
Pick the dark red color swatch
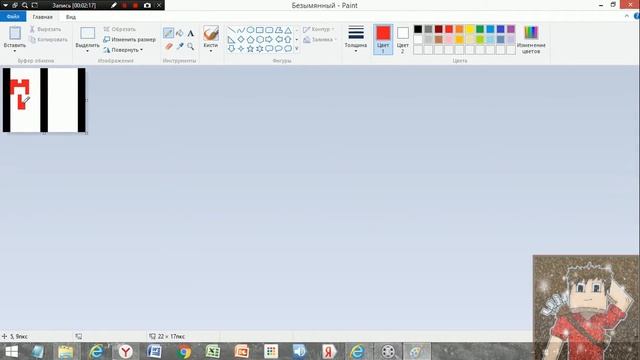pos(439,29)
